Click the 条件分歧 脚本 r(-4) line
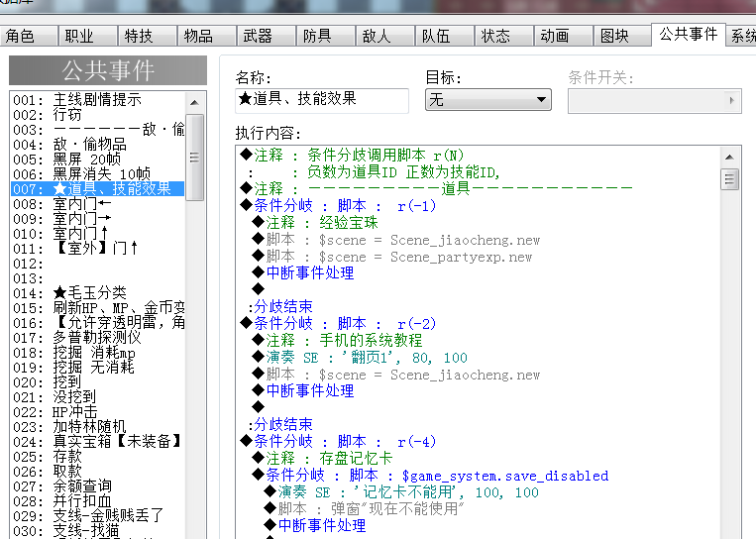This screenshot has width=756, height=539. (x=338, y=442)
